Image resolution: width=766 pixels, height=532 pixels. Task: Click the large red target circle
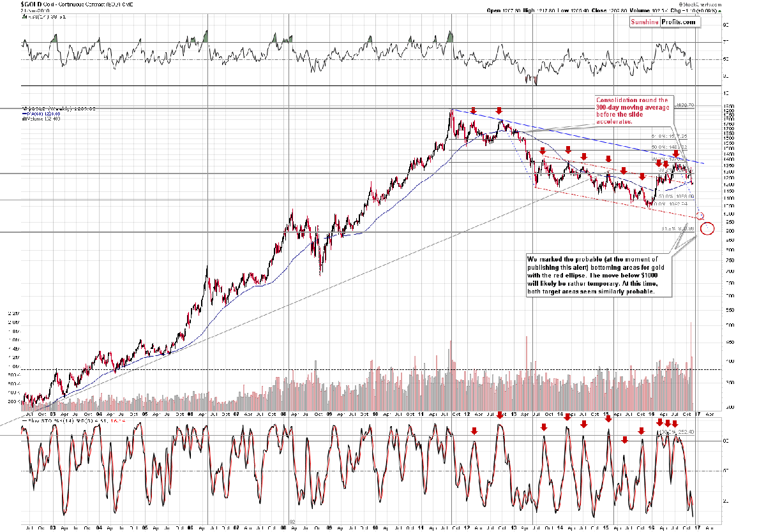point(707,228)
